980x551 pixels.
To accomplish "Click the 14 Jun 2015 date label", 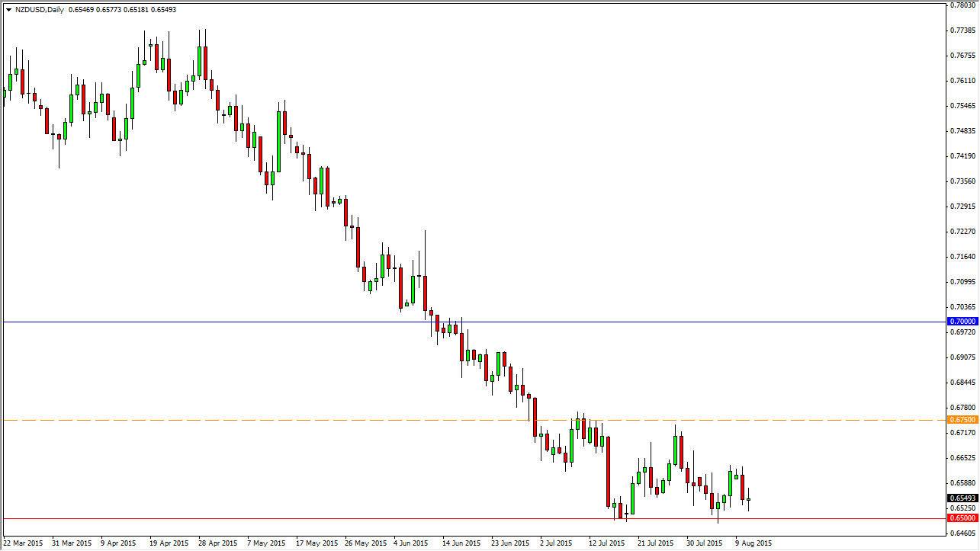I will 461,543.
